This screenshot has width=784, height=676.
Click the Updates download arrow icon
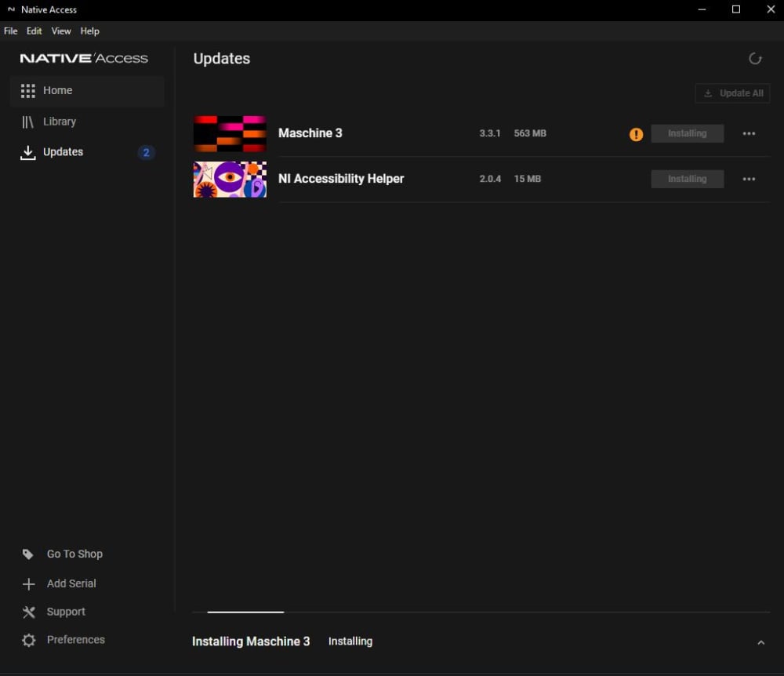28,152
